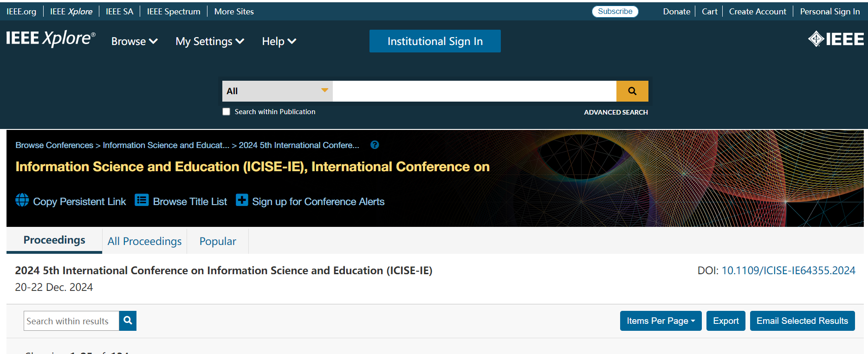Expand the Help menu
Viewport: 868px width, 354px height.
279,41
